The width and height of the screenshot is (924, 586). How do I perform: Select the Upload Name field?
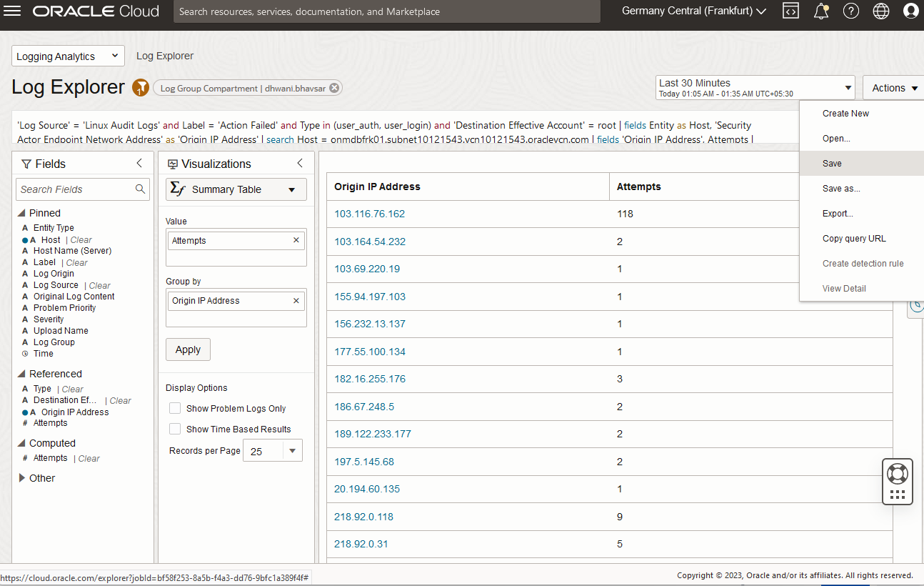(61, 331)
